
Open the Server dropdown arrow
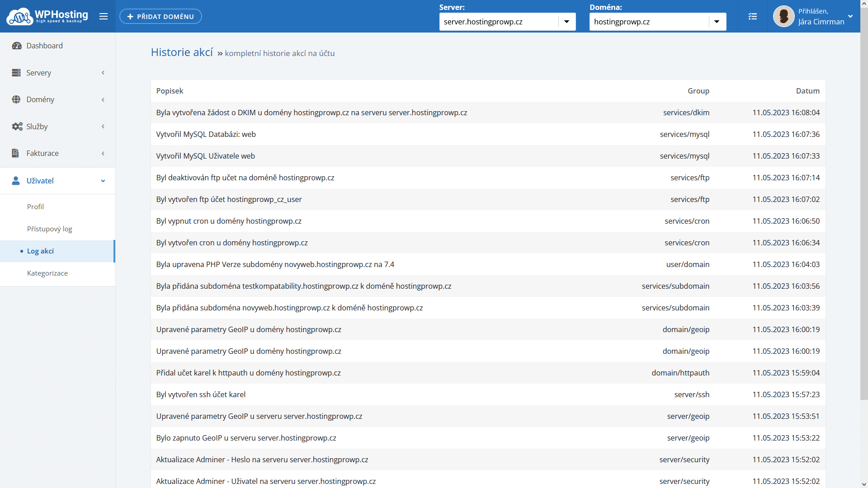tap(566, 22)
